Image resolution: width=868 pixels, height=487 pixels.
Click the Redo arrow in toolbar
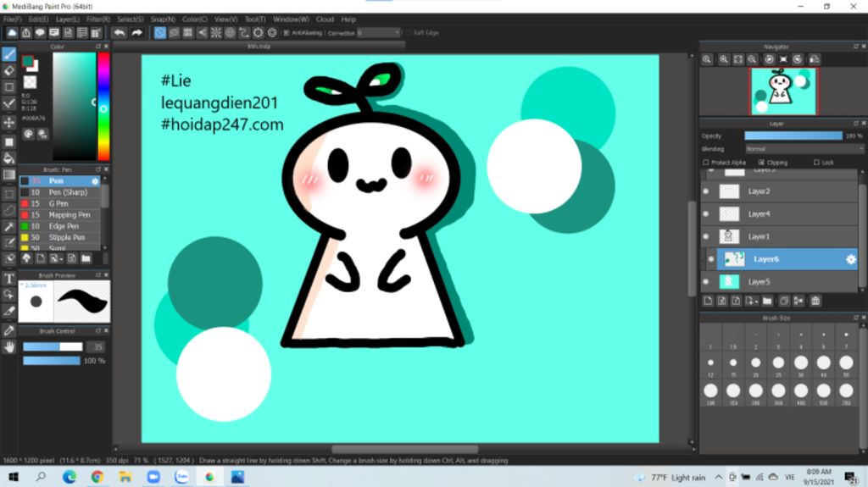(136, 33)
